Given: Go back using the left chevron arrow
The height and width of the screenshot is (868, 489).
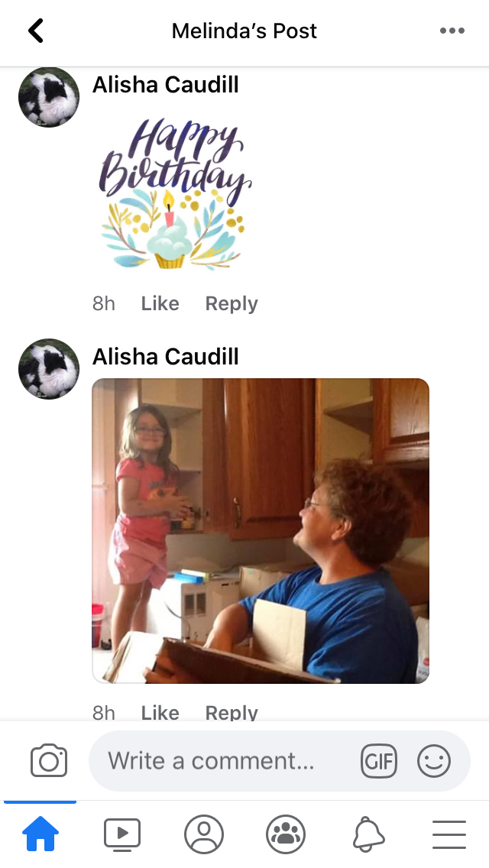Looking at the screenshot, I should [x=36, y=31].
